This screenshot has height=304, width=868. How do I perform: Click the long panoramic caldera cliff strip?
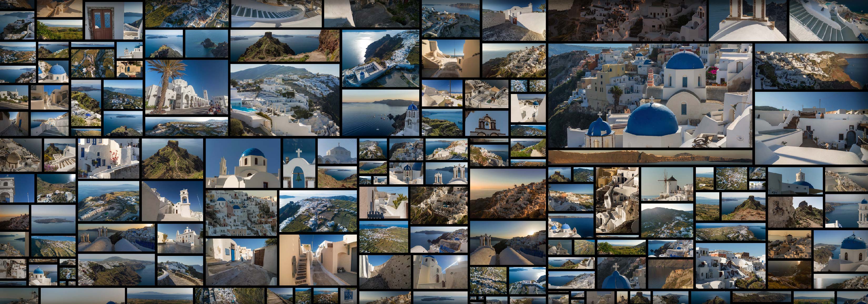pyautogui.click(x=650, y=157)
